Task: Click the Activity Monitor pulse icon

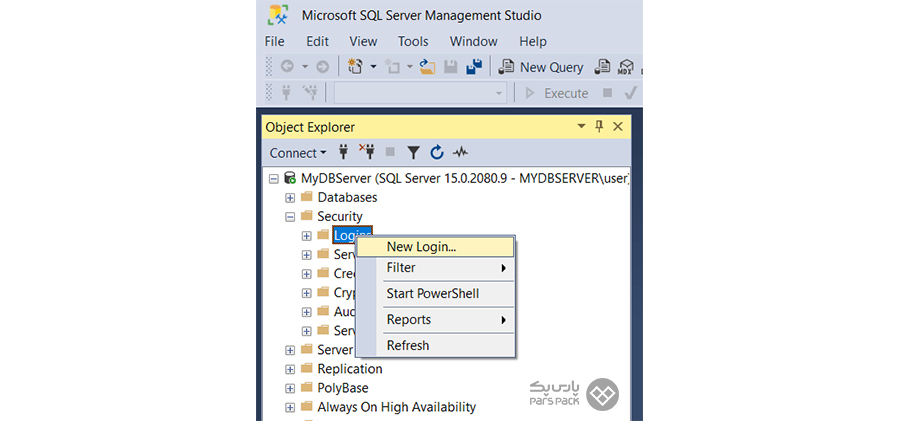Action: 460,153
